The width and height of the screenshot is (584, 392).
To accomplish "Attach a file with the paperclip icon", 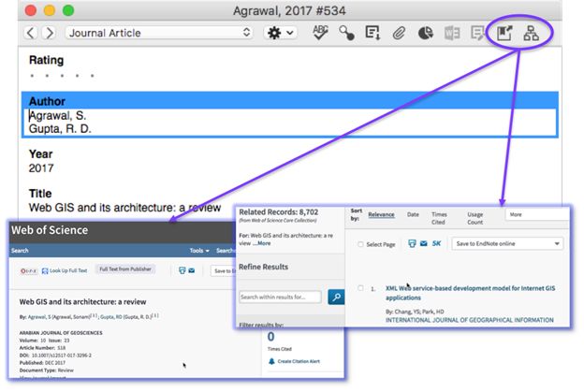I will pos(399,33).
